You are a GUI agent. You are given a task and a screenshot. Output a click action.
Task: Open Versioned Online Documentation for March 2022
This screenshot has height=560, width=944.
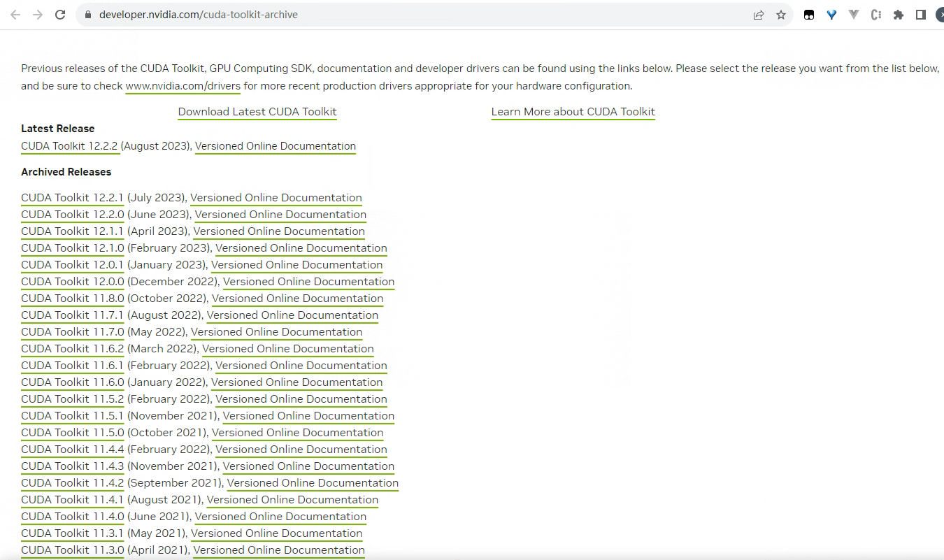288,349
